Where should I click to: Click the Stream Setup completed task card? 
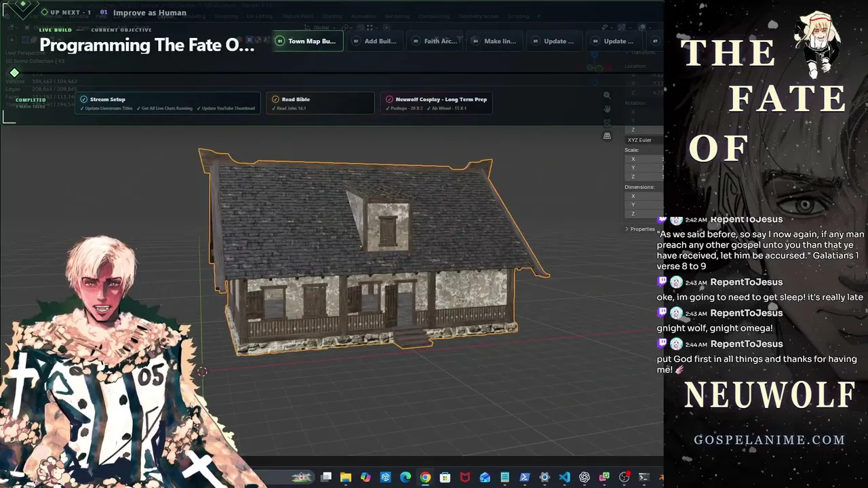[x=168, y=103]
